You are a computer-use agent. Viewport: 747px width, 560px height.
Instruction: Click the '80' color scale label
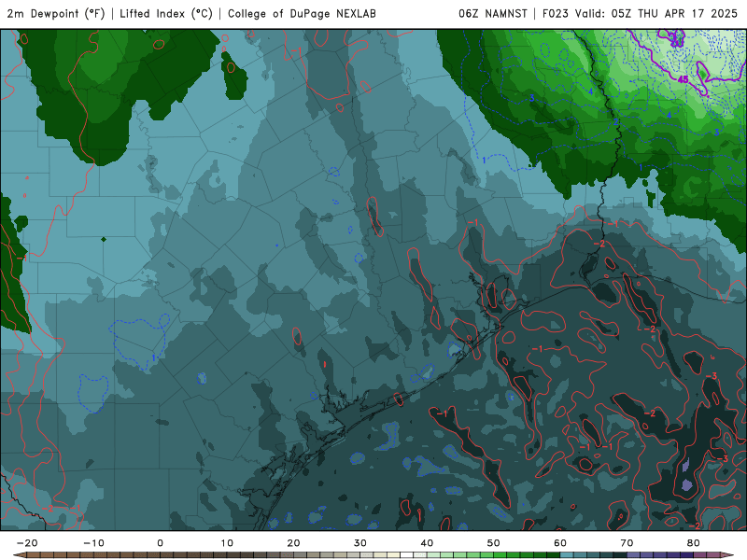coord(693,543)
